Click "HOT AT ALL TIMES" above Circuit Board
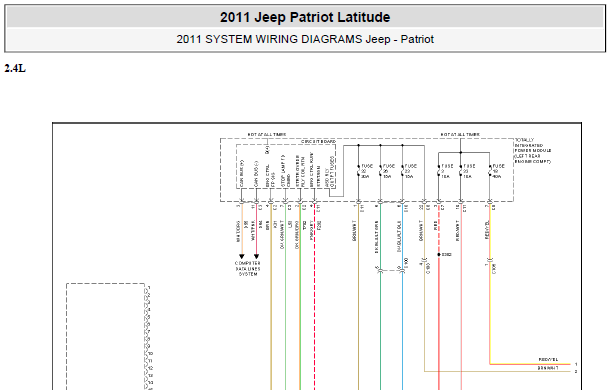This screenshot has height=390, width=608. click(267, 135)
